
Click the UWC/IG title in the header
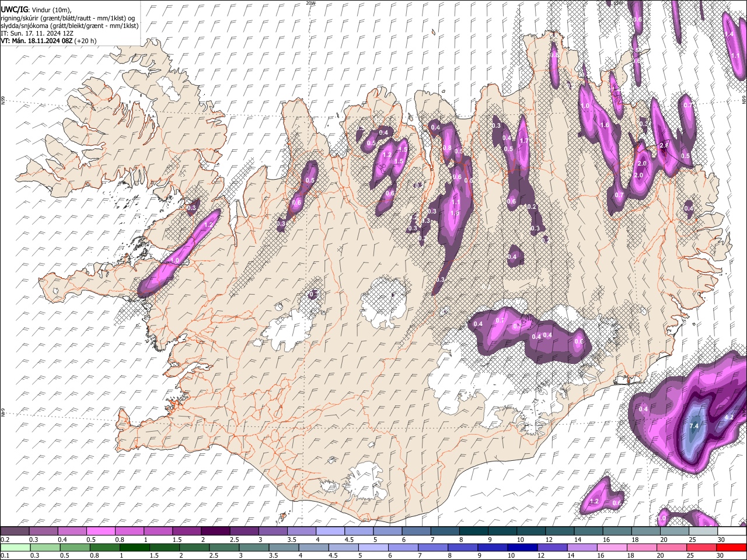[13, 9]
